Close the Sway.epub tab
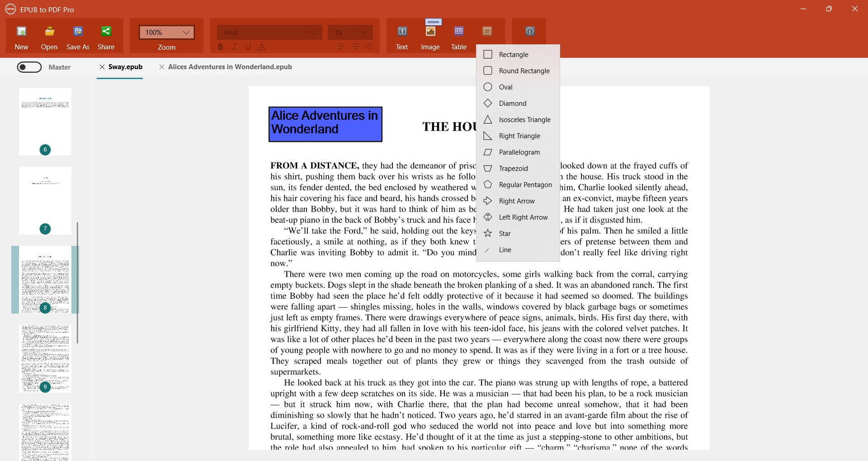This screenshot has width=868, height=461. click(x=102, y=67)
